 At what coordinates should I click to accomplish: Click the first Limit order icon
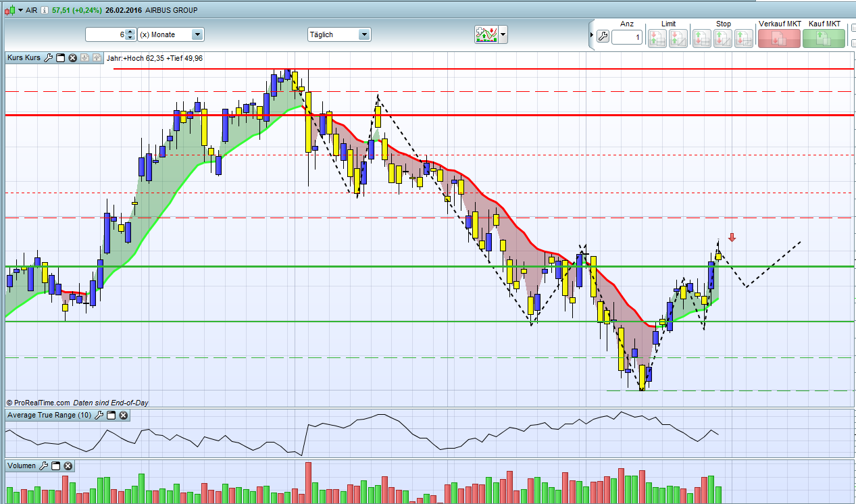[x=656, y=39]
